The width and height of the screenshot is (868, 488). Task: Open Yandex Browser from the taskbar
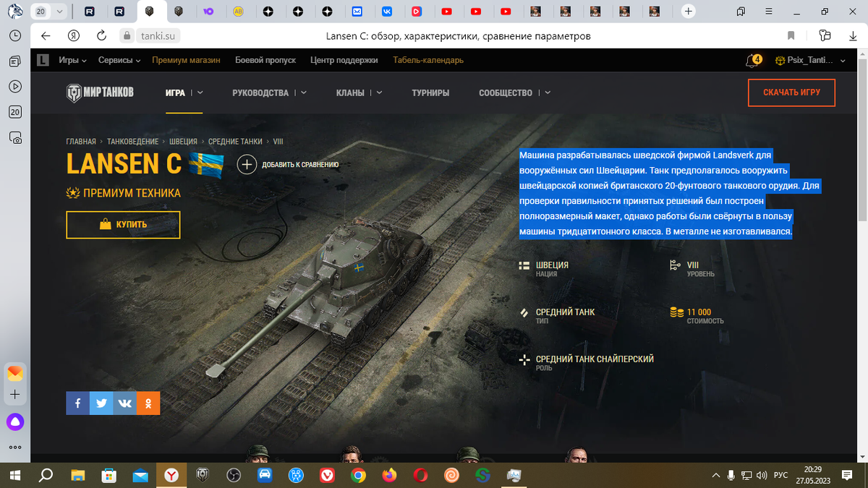click(171, 475)
